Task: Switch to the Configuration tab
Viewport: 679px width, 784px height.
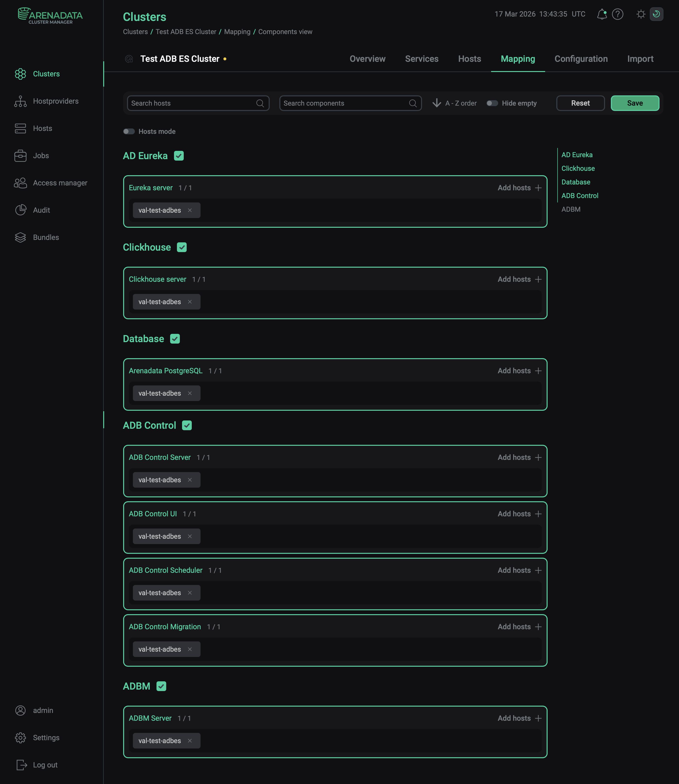Action: (x=581, y=59)
